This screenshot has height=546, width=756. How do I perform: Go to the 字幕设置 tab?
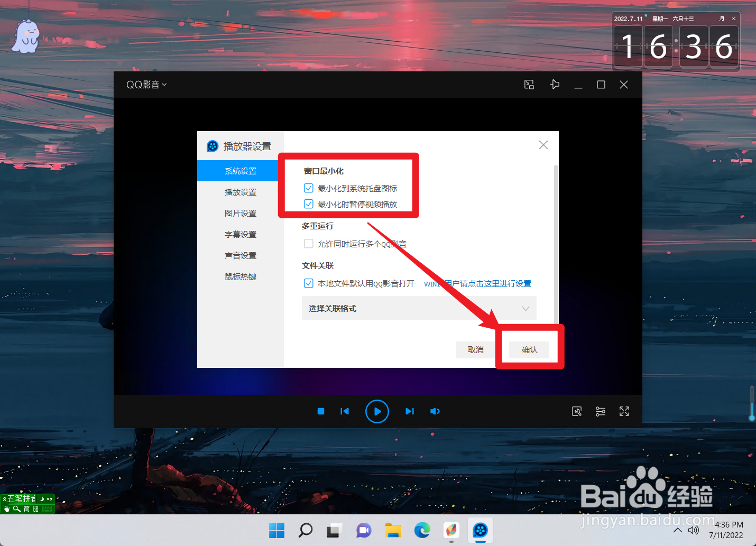(x=241, y=234)
